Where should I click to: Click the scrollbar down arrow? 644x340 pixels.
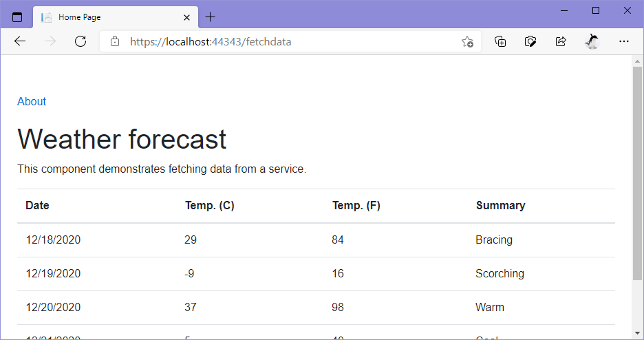pos(637,334)
